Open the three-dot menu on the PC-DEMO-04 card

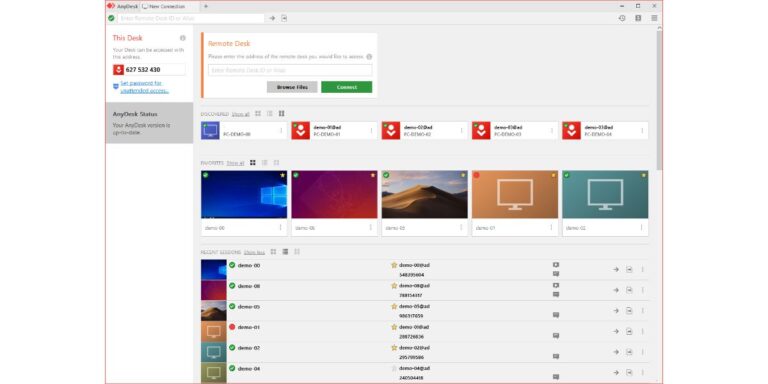(x=642, y=131)
